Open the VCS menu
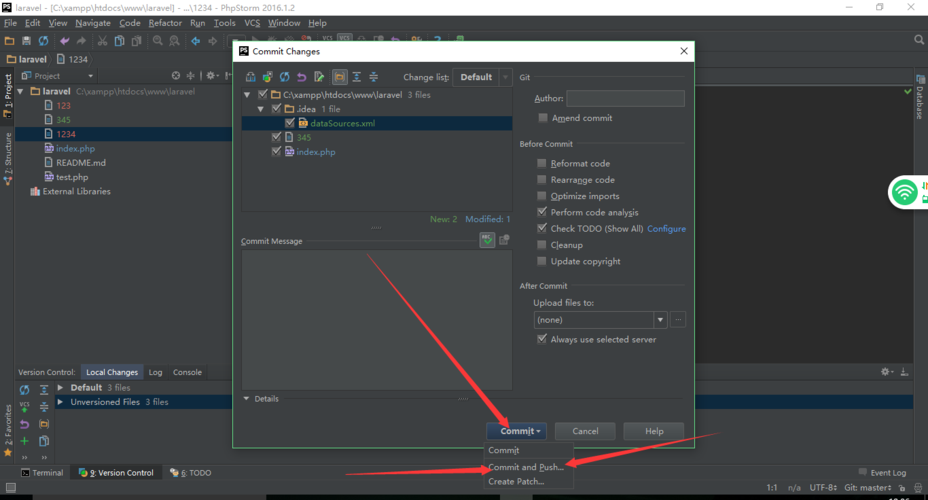This screenshot has height=500, width=928. (x=252, y=23)
